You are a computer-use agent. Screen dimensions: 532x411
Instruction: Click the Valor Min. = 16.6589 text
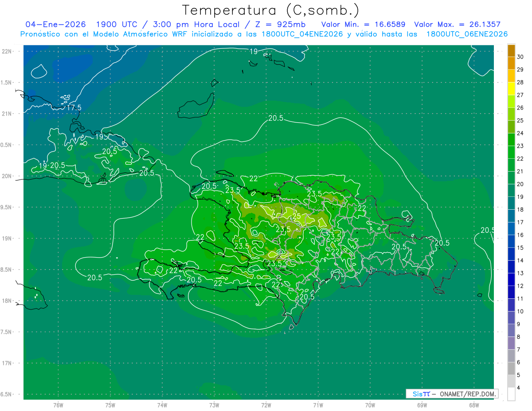tap(364, 24)
